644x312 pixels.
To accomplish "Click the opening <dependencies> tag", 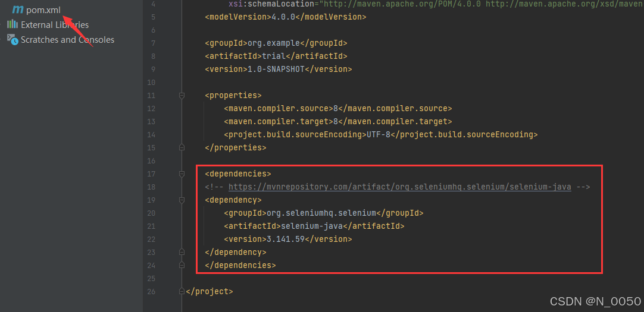I will point(238,174).
